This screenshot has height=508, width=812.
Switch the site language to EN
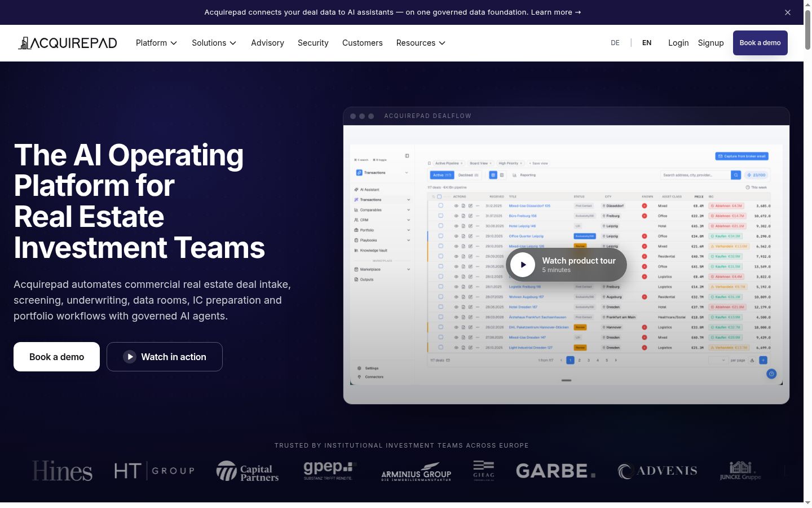[647, 43]
